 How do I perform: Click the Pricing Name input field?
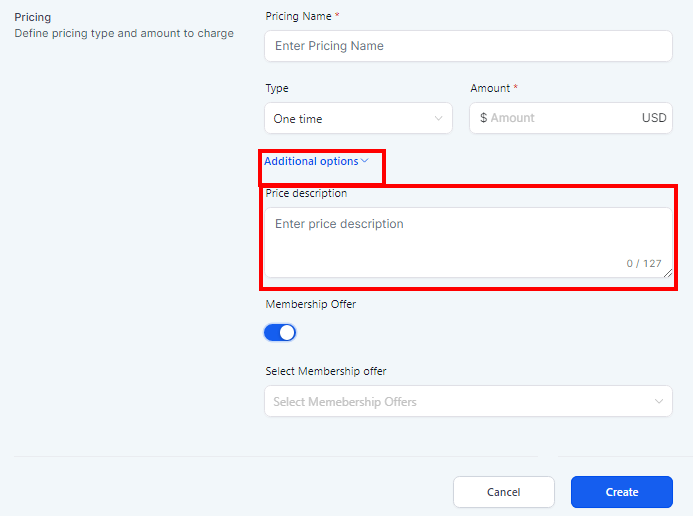tap(468, 46)
